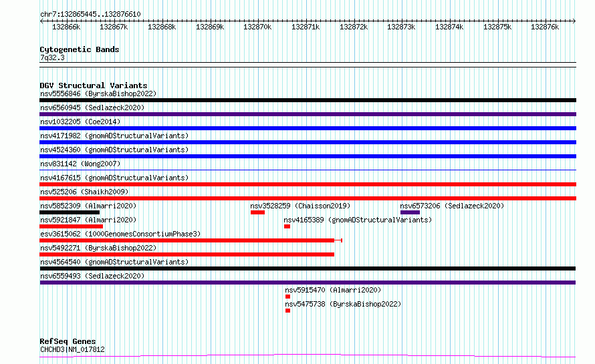Open nsv5475738 (ByrskaBishop2022) label
Screen dimensions: 595x364
[343, 304]
